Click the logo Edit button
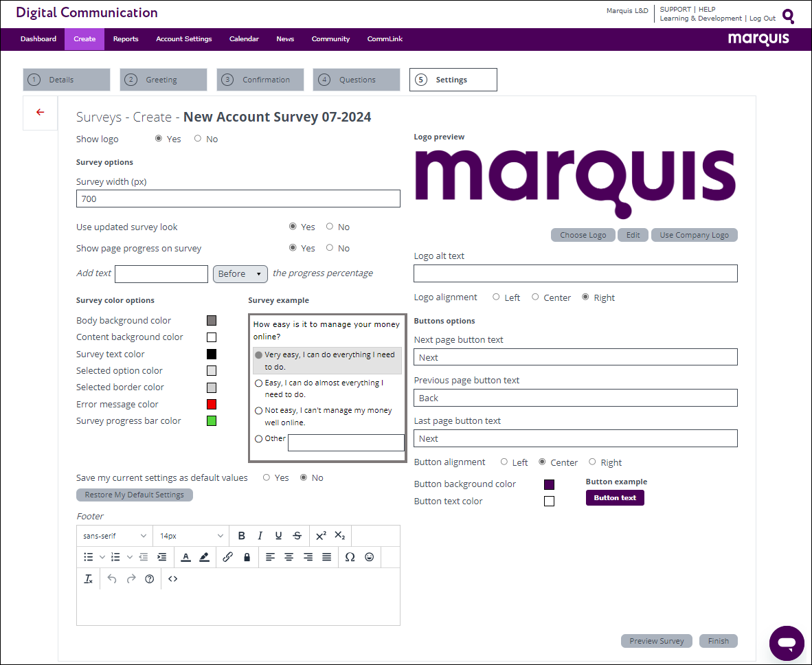Viewport: 812px width, 665px height. coord(633,235)
